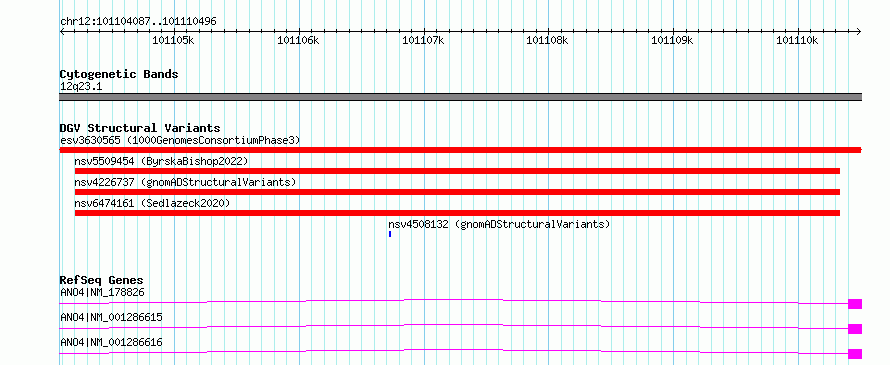Open the nsv4508132 gnomADStructuralVariants label

(499, 224)
